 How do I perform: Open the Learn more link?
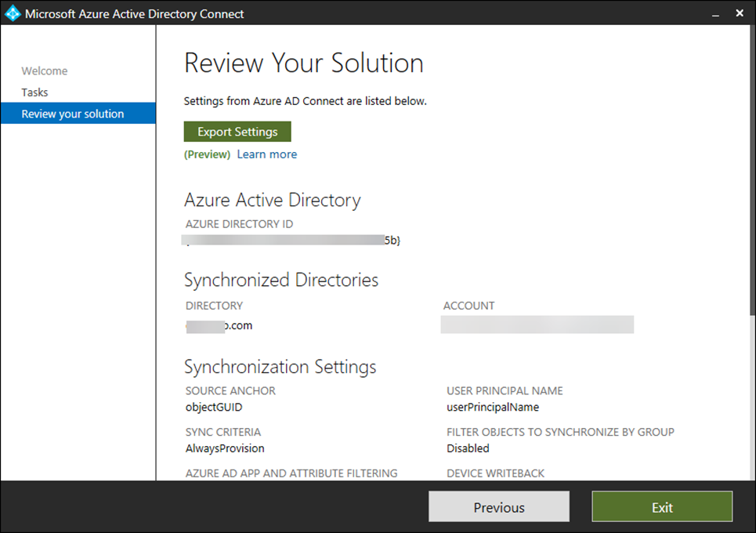coord(266,154)
